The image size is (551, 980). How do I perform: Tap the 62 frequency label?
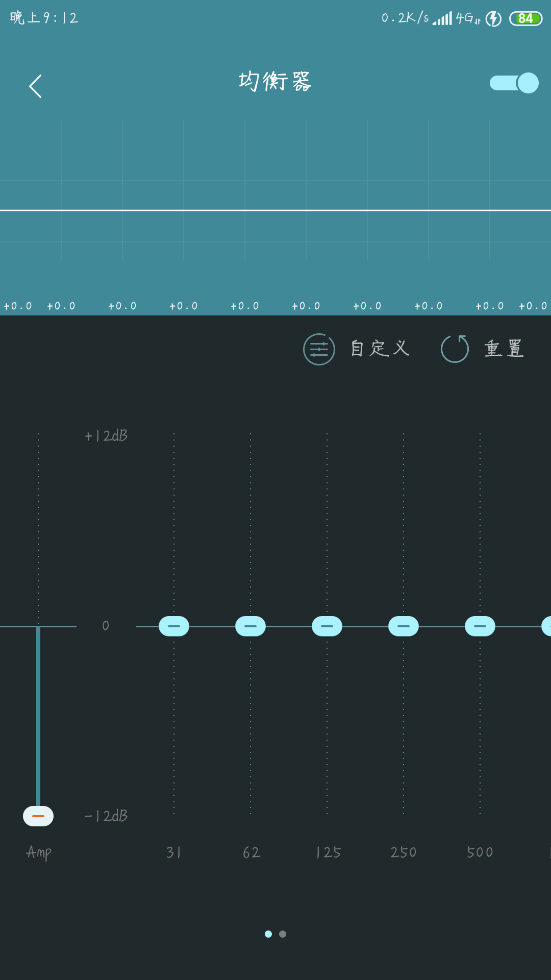pos(251,852)
